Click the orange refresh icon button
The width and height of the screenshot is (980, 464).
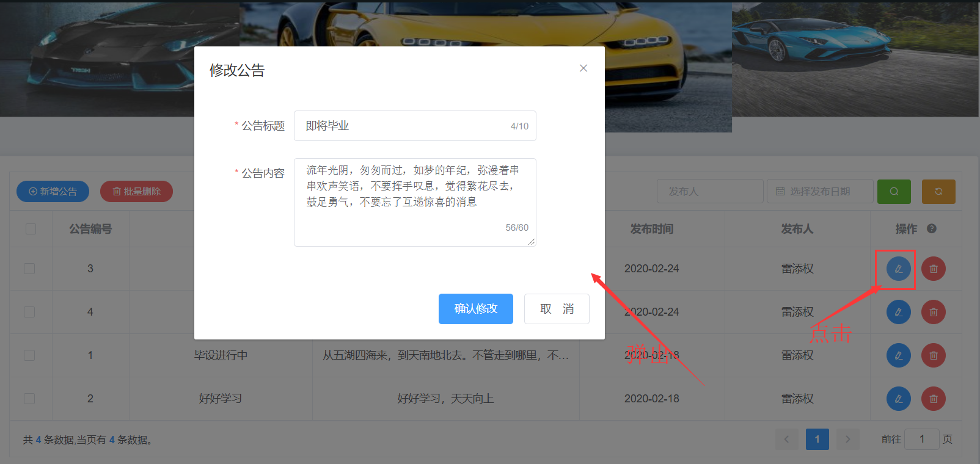[938, 192]
